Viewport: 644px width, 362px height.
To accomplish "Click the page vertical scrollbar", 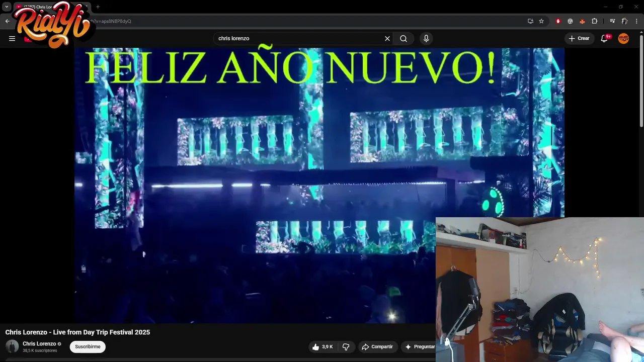I will tap(641, 80).
